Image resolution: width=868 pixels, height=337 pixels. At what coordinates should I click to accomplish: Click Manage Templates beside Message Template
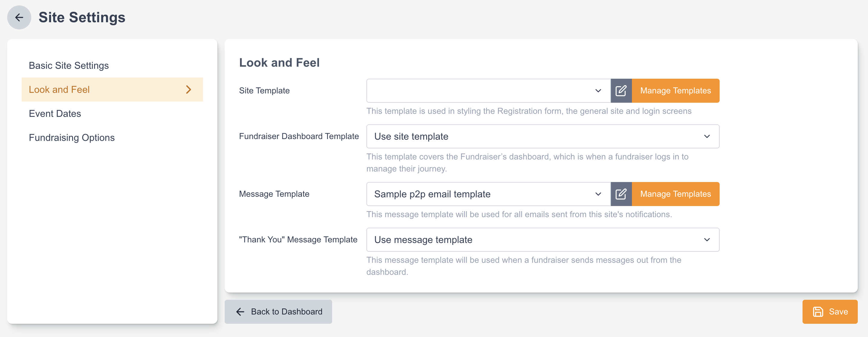pyautogui.click(x=675, y=194)
